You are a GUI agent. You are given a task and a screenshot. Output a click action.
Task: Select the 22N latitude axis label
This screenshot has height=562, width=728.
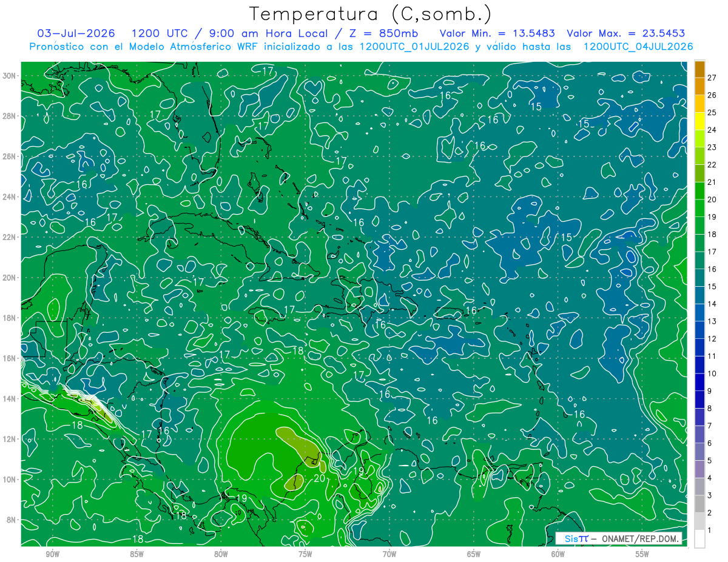[x=10, y=237]
